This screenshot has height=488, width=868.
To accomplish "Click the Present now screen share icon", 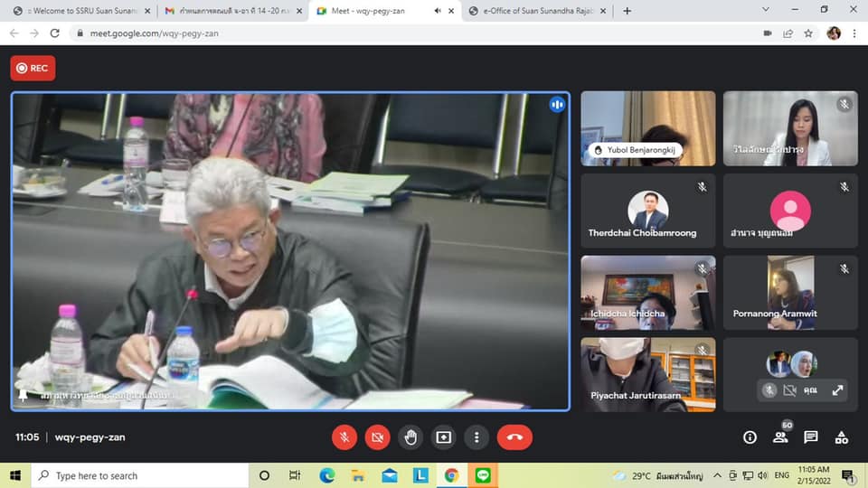I will pyautogui.click(x=443, y=437).
